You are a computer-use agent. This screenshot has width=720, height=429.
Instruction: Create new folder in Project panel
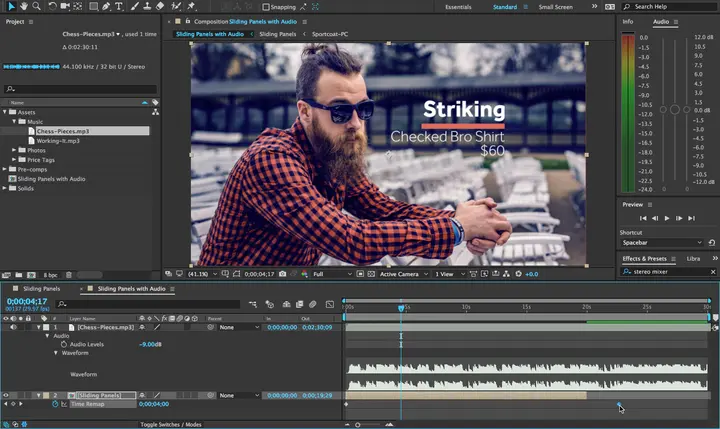point(19,275)
